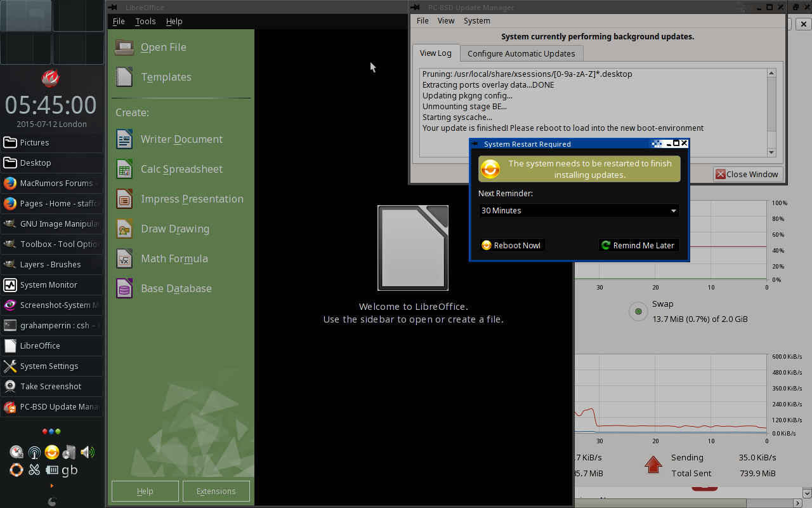Switch to GNU Image Manipulation window
Screen dimensions: 812x508
pos(51,224)
